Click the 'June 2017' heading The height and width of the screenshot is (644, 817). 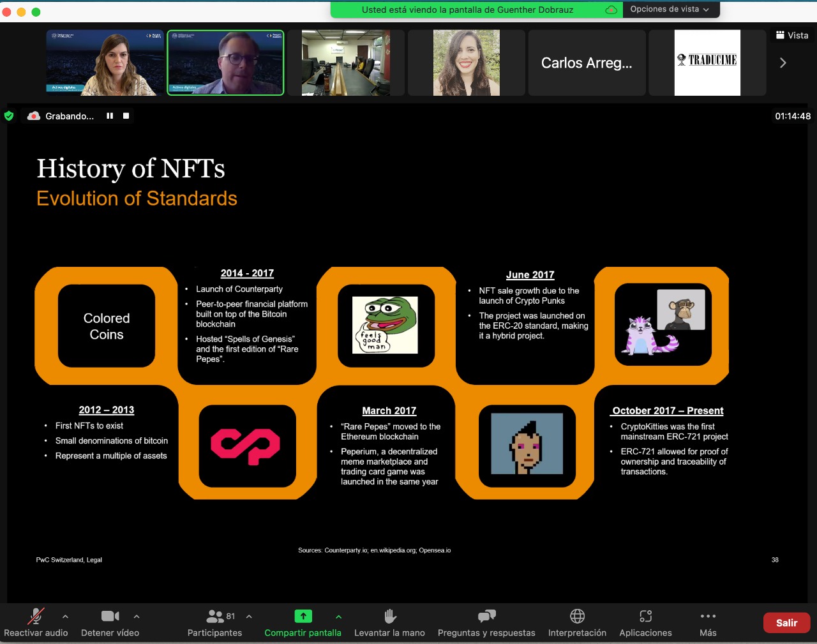(x=530, y=275)
